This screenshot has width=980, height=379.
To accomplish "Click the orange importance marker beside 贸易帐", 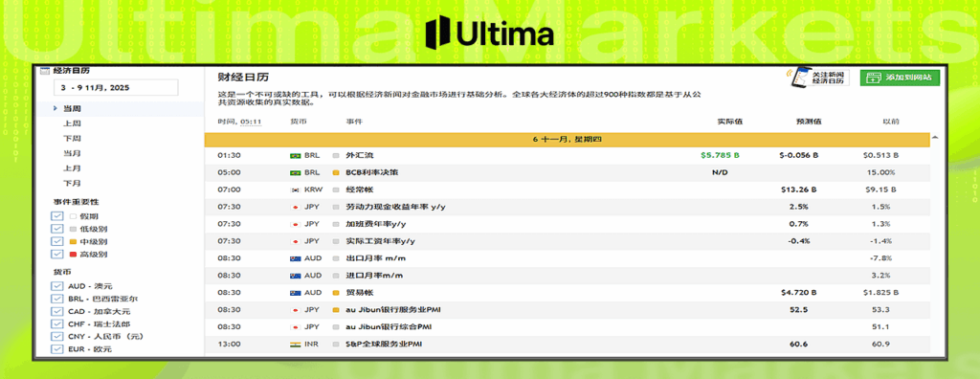I will tap(336, 293).
